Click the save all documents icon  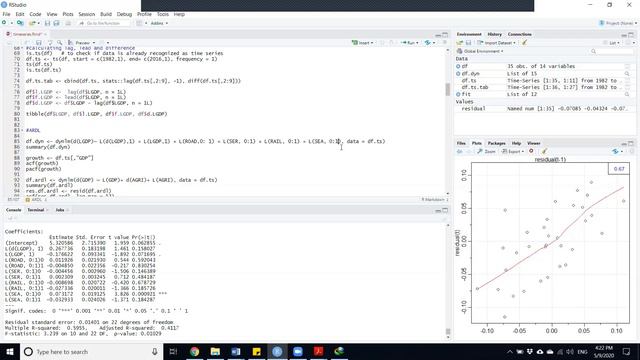click(x=56, y=23)
